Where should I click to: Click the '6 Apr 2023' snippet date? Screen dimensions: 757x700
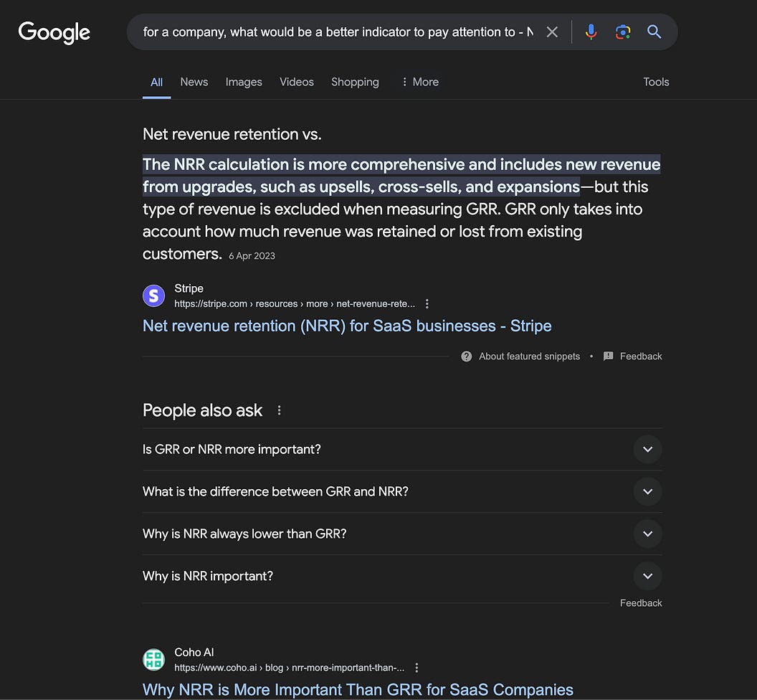pos(252,256)
